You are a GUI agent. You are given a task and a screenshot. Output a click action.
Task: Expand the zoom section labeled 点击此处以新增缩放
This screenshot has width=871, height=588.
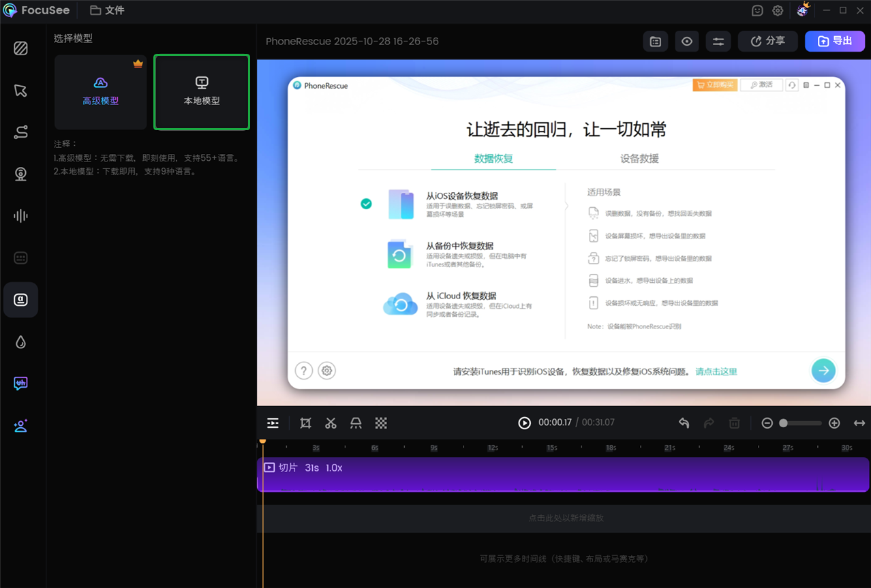564,518
